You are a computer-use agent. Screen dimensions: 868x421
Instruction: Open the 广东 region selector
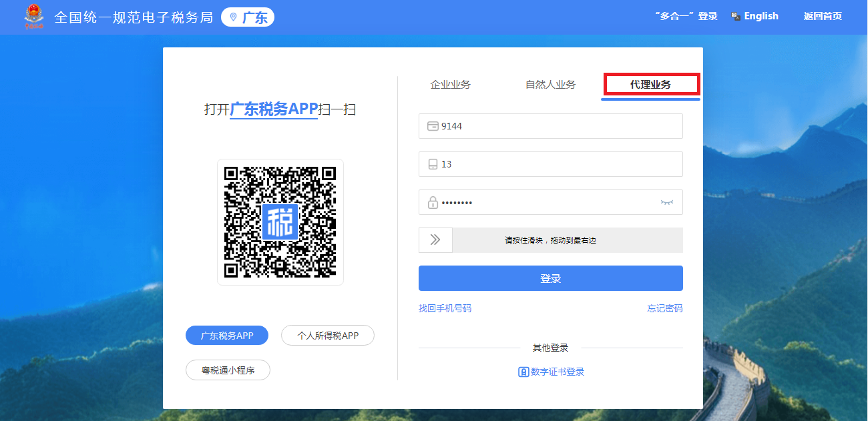click(x=248, y=17)
